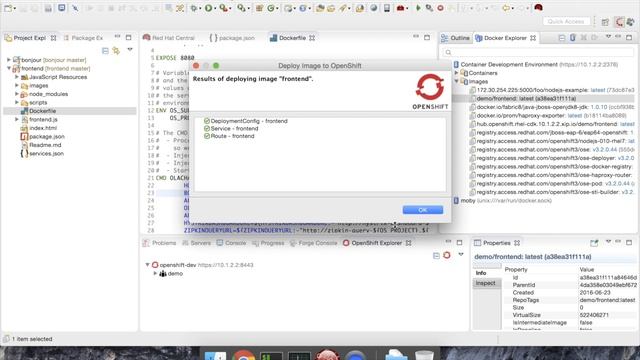This screenshot has width=640, height=360.
Task: Select the moby Docker connection
Action: (502, 200)
